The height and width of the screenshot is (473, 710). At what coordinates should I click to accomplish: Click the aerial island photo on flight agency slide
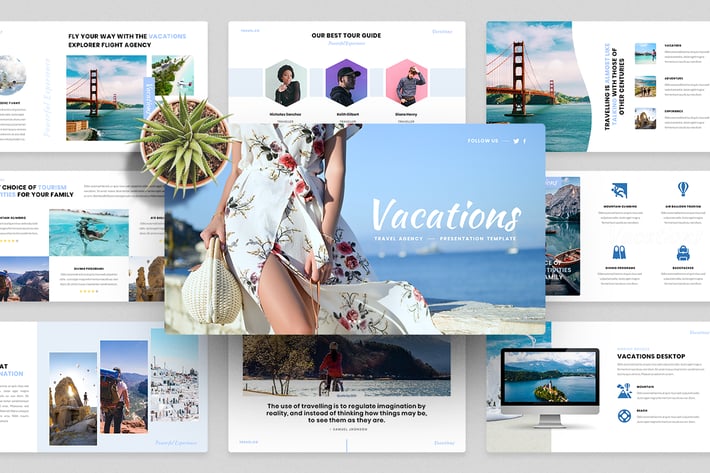tap(173, 75)
